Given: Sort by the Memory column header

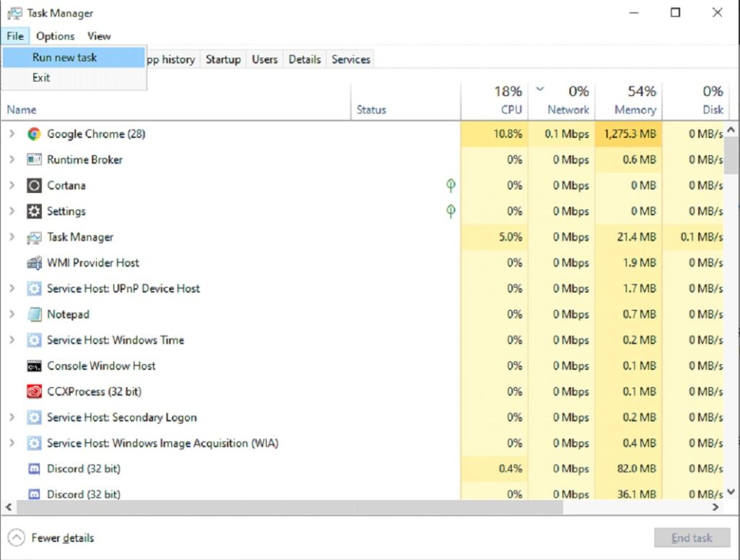Looking at the screenshot, I should (629, 101).
